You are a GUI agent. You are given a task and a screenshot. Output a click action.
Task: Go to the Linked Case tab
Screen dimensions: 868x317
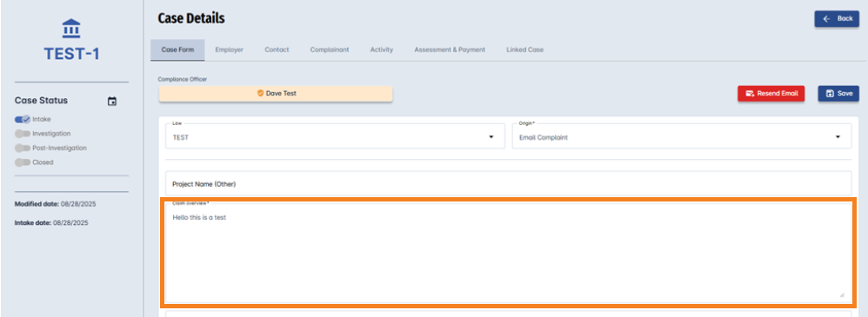click(524, 50)
